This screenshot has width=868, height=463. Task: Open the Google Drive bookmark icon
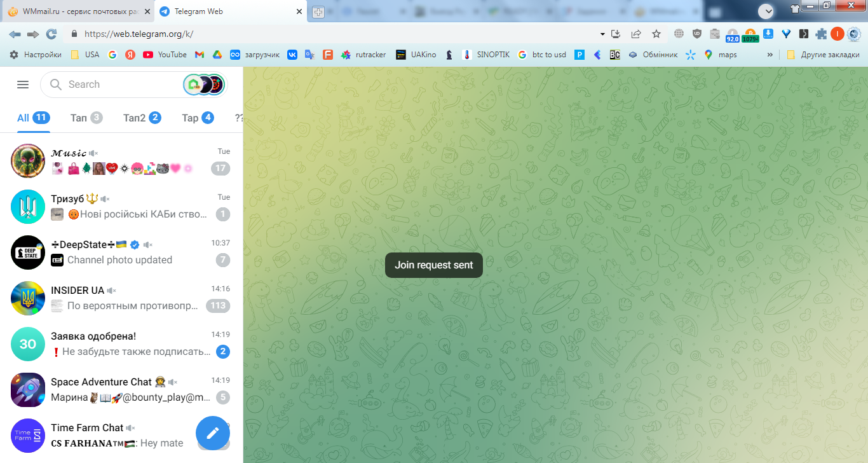[x=217, y=55]
